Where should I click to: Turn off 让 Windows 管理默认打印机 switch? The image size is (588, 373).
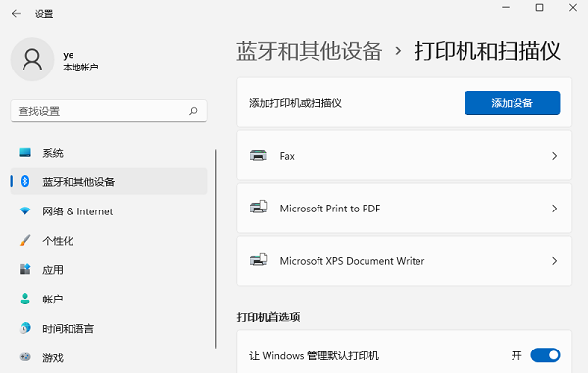click(x=545, y=355)
